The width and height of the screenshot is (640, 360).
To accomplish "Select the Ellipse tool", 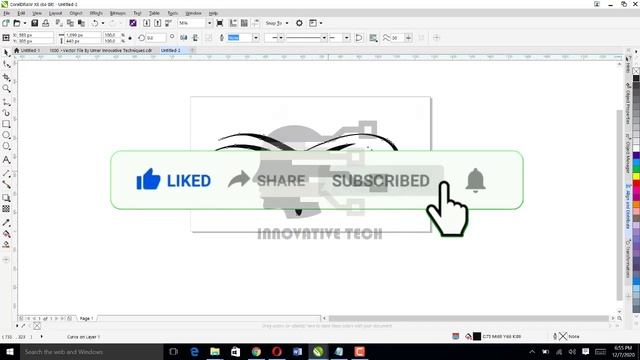I will click(6, 135).
